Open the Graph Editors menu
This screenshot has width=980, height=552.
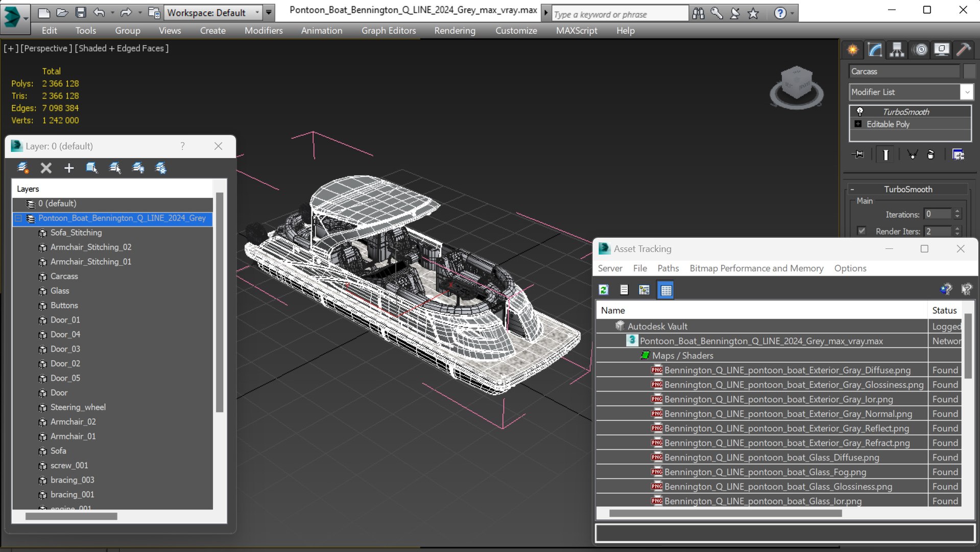(389, 31)
